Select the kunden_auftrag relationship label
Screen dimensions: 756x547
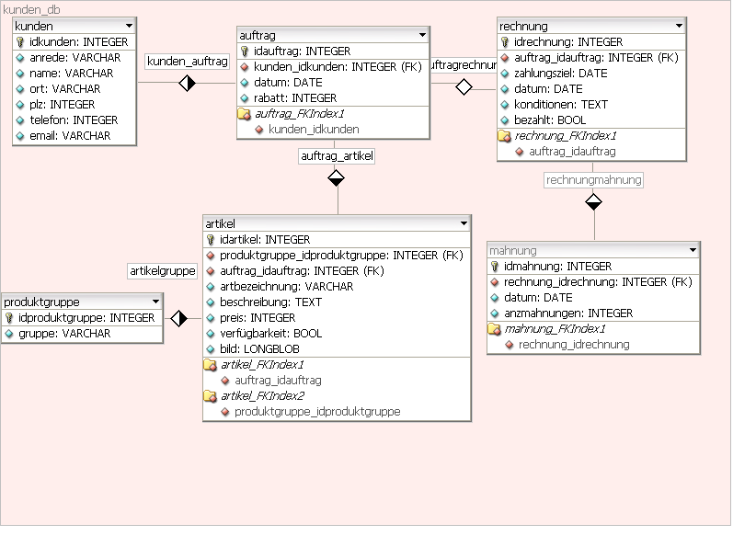pos(188,62)
